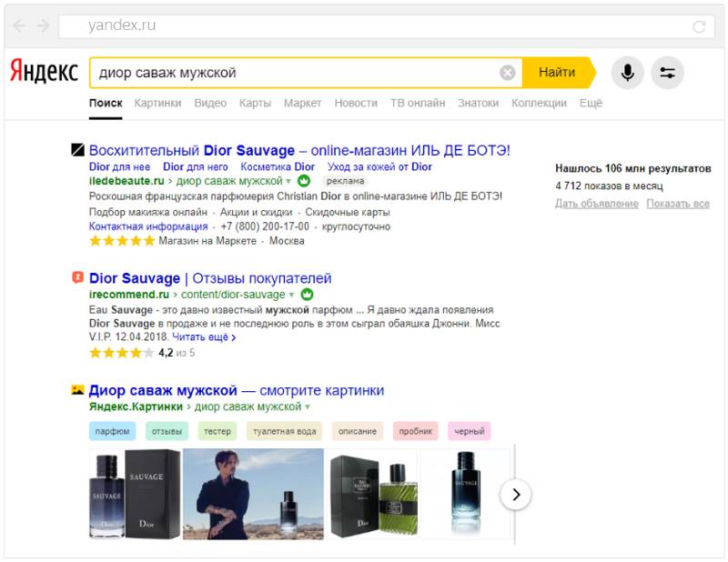Expand the dropdown arrow after Яндекс.Картинки path
This screenshot has width=728, height=562.
tap(308, 407)
